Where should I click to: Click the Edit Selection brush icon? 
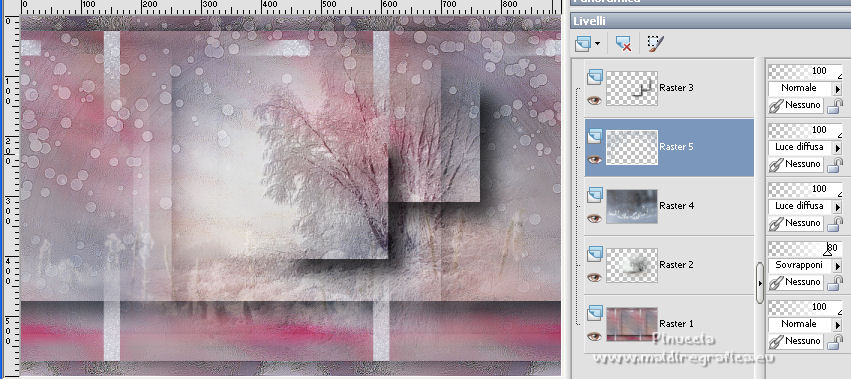(x=656, y=43)
